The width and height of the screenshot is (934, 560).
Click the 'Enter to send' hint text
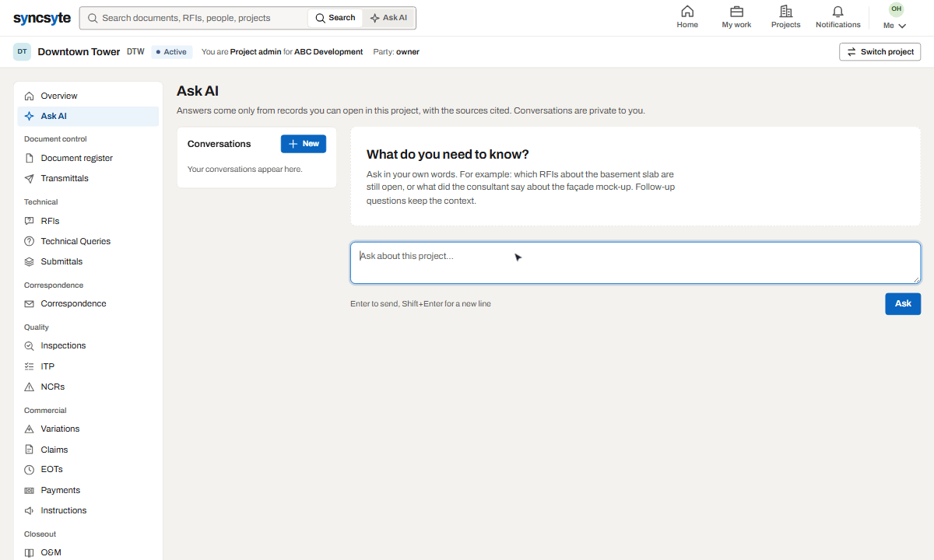pos(420,303)
